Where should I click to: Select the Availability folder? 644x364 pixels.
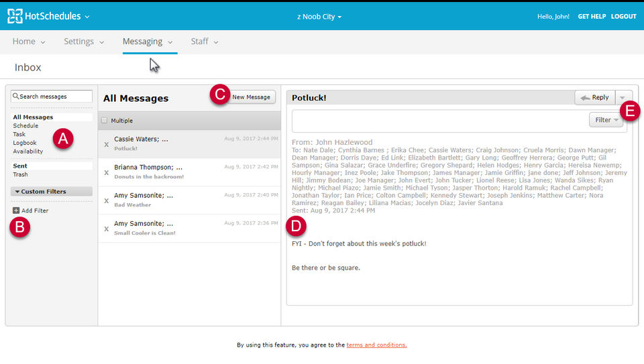point(28,151)
